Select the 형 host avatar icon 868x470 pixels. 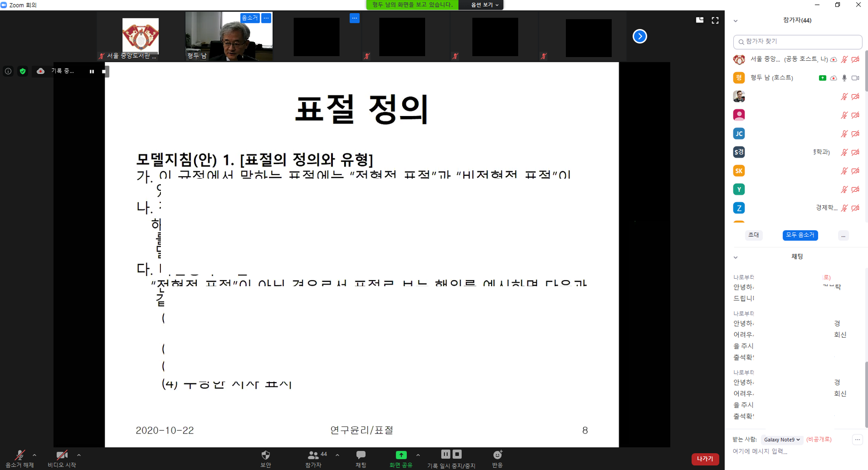[739, 78]
